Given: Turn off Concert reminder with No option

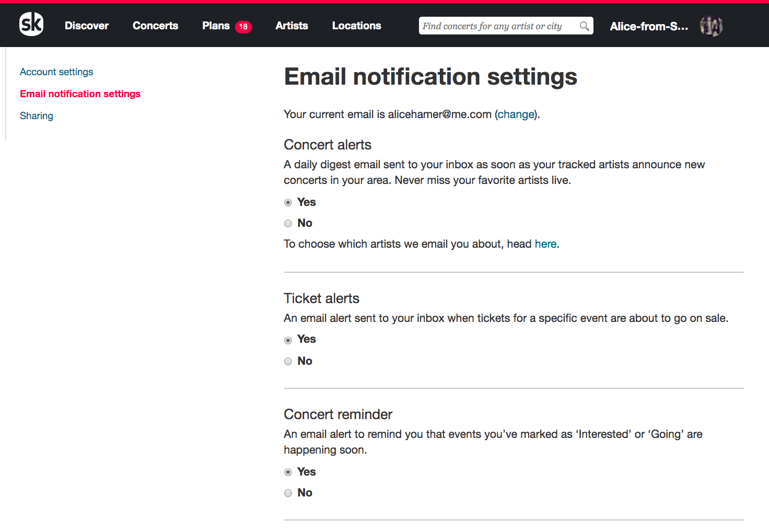Looking at the screenshot, I should coord(288,493).
